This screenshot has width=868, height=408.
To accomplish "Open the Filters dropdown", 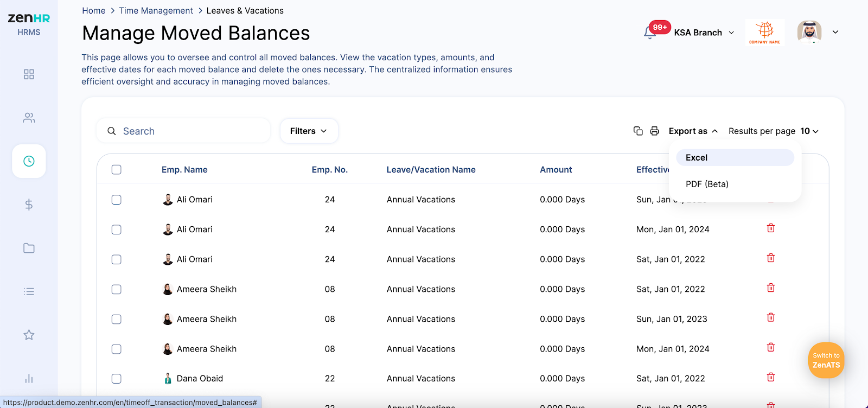I will pos(309,131).
